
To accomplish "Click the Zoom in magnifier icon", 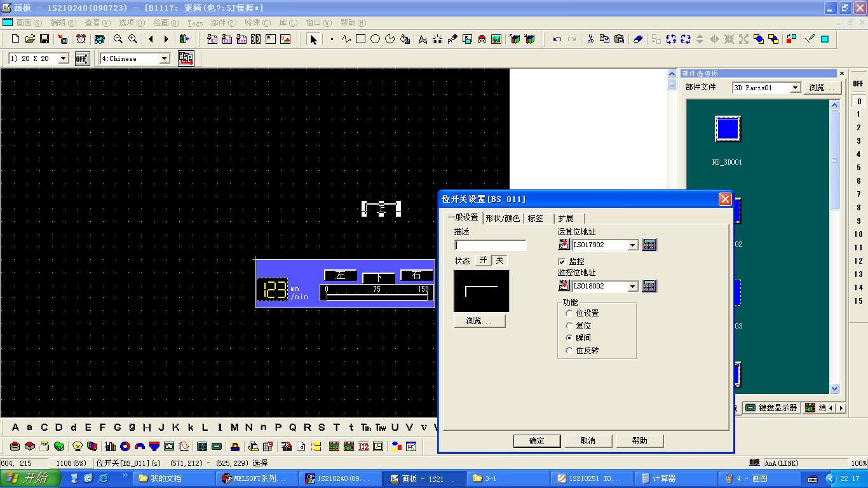I will [x=133, y=39].
